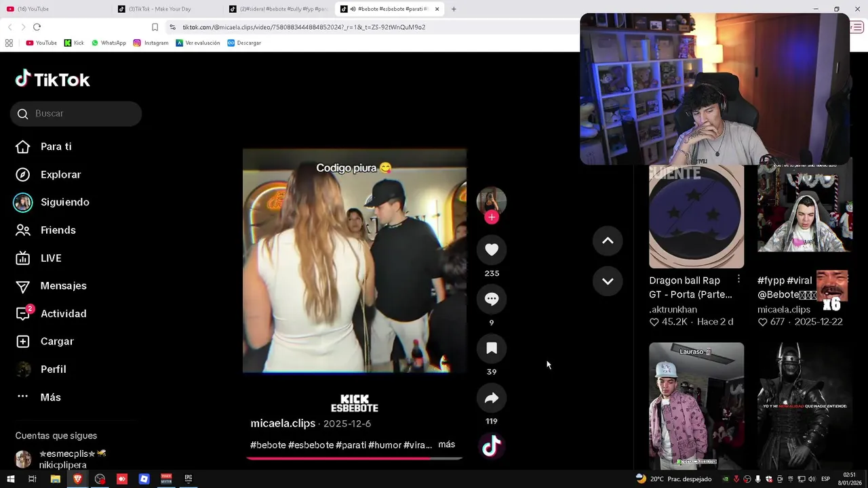
Task: Follow micaela.clips with the red plus button
Action: click(492, 217)
